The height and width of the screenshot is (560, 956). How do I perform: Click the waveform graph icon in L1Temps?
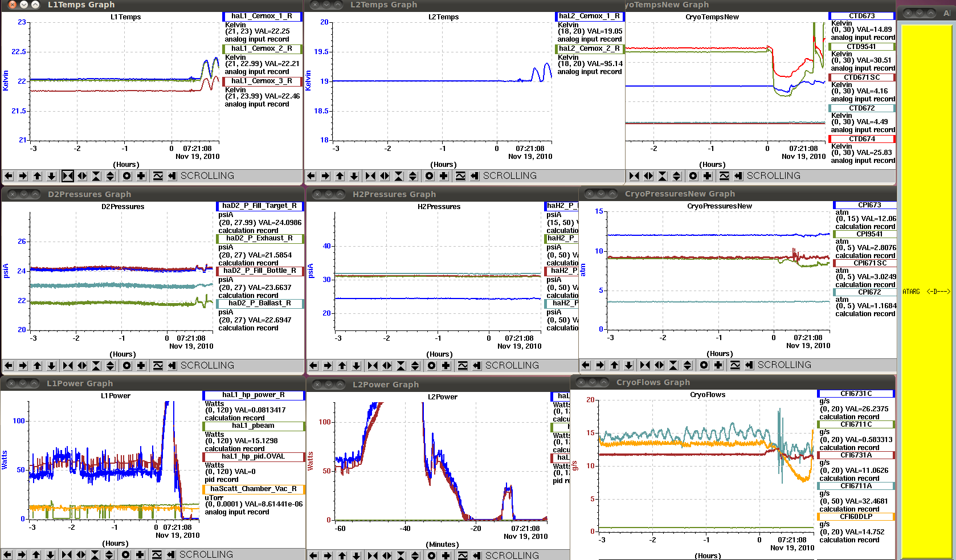click(x=158, y=176)
